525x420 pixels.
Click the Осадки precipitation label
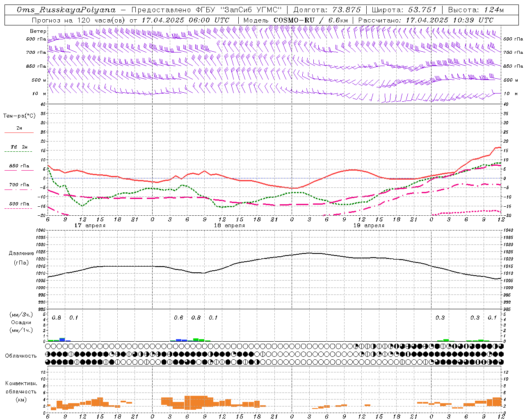[21, 322]
